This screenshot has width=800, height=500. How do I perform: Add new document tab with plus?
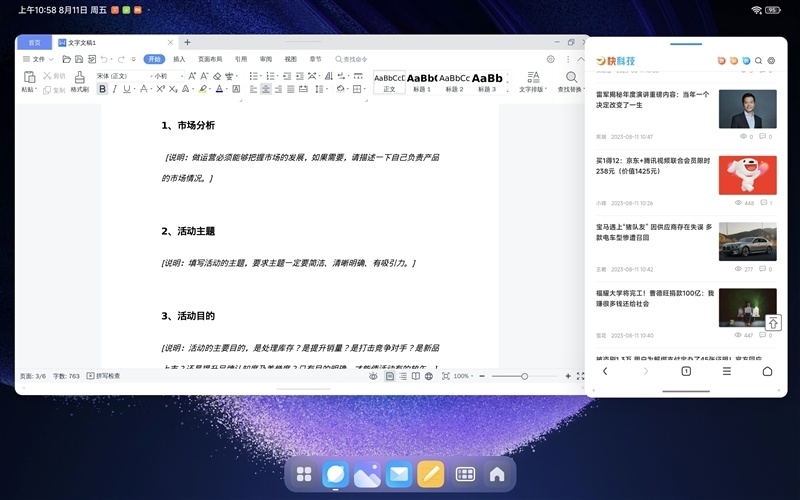(x=187, y=42)
